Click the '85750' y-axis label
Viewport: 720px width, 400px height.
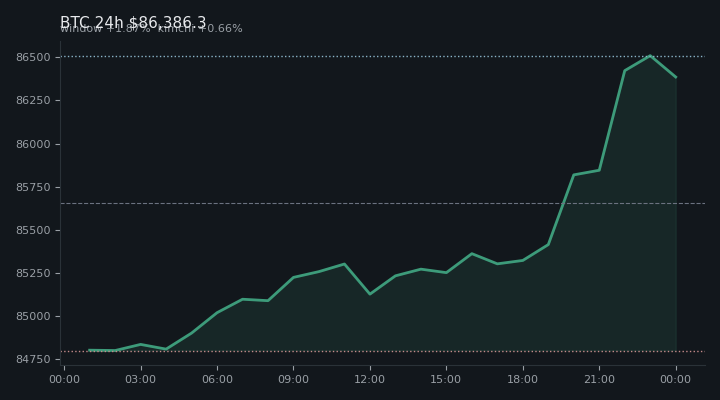[33, 187]
